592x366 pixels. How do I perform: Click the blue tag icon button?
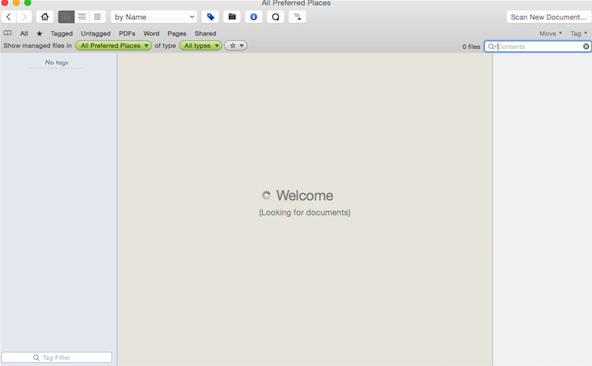(210, 17)
